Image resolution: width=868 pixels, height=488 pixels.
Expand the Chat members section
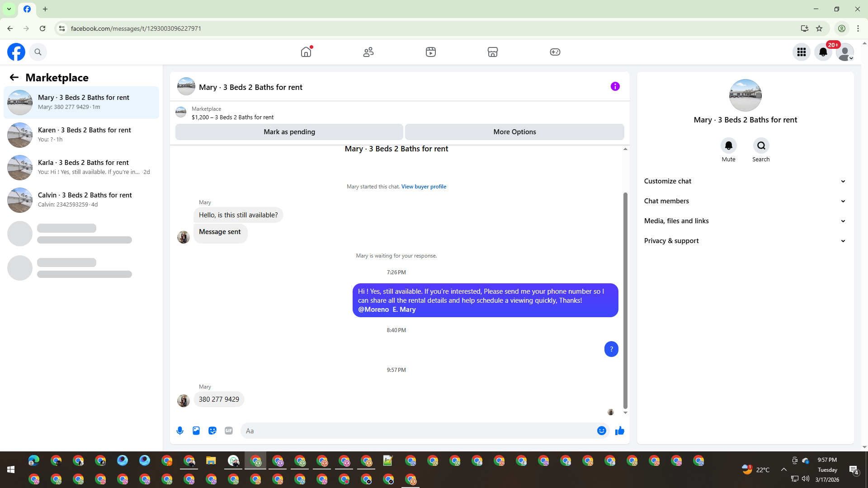(745, 201)
